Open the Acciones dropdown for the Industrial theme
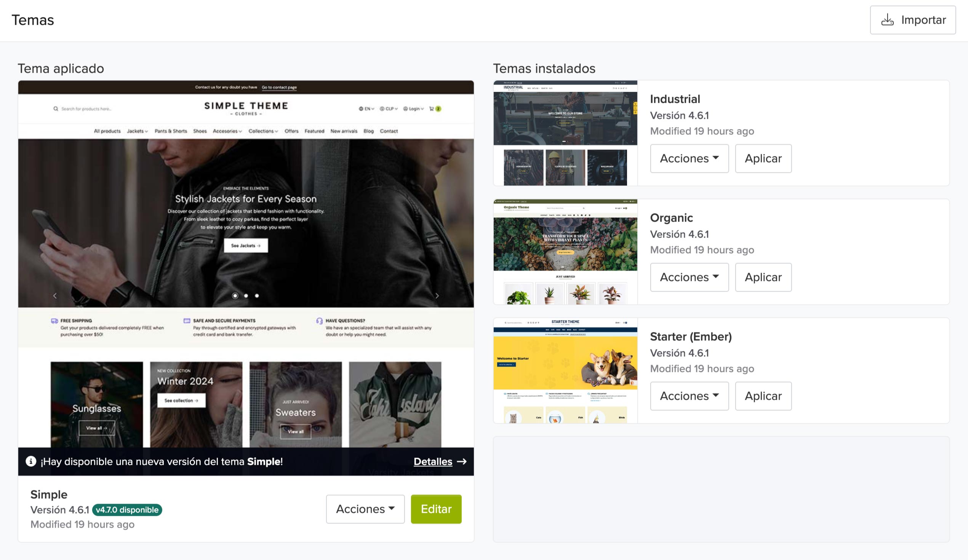Image resolution: width=968 pixels, height=560 pixels. coord(689,158)
